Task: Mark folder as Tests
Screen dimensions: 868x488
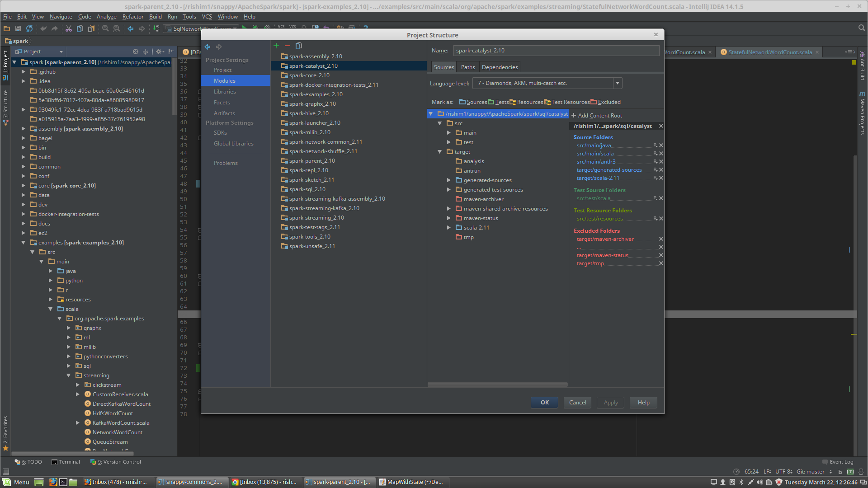Action: pyautogui.click(x=498, y=102)
